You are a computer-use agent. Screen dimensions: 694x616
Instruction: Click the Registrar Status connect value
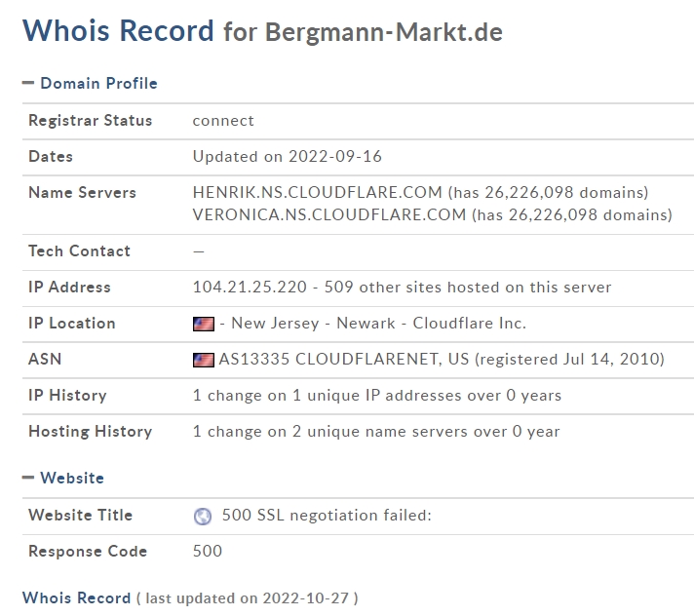coord(223,121)
